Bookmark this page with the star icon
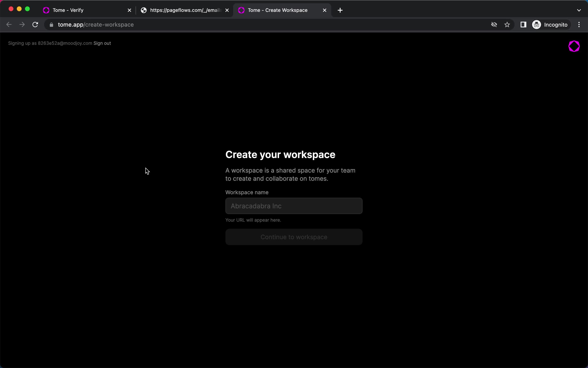 click(507, 25)
